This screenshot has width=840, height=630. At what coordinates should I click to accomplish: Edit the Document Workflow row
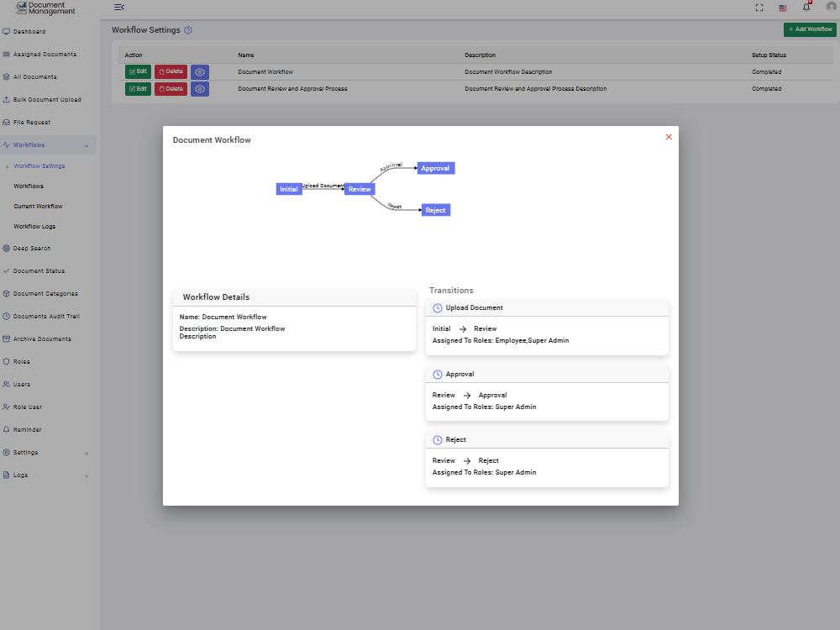point(139,71)
